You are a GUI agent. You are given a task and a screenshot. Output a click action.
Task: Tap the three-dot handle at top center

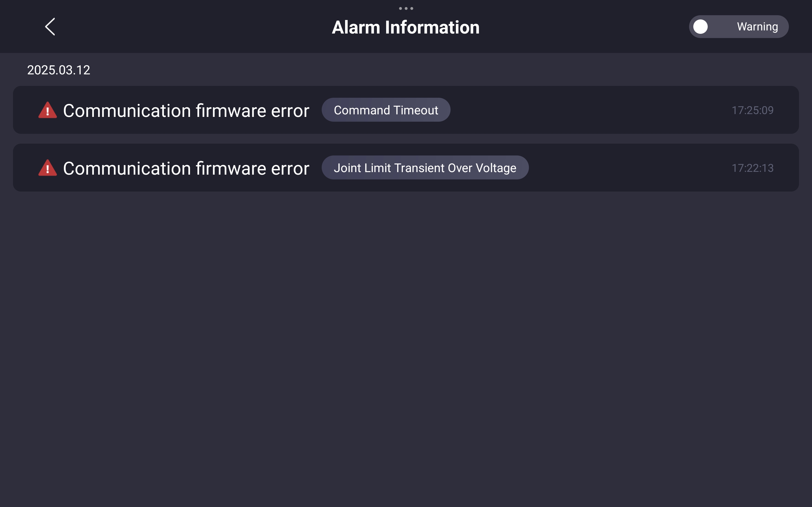point(406,8)
